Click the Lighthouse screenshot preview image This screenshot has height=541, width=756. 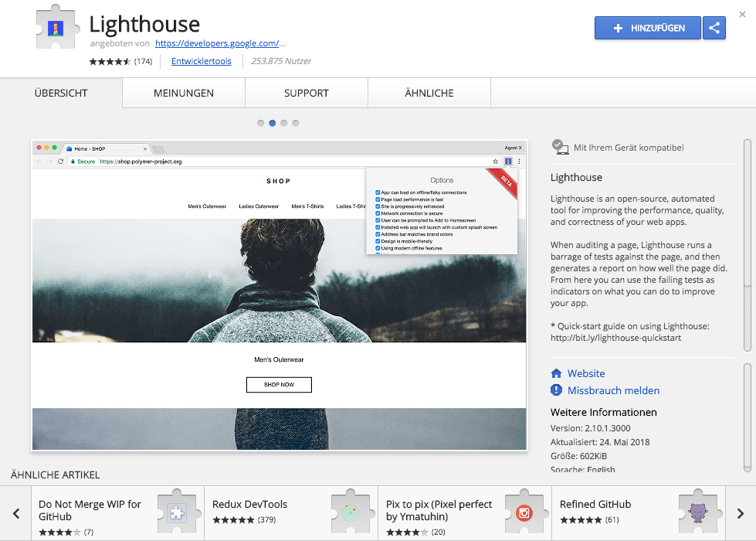pos(280,295)
